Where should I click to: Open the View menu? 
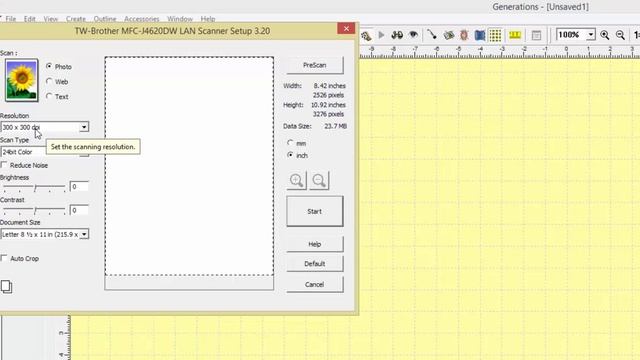pos(51,19)
